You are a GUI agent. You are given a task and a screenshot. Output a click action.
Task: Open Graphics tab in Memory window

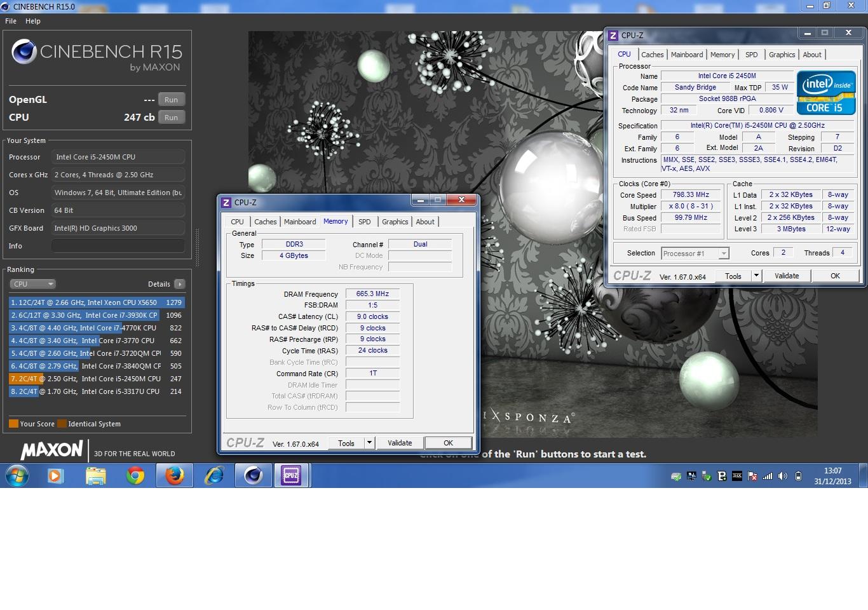coord(395,222)
